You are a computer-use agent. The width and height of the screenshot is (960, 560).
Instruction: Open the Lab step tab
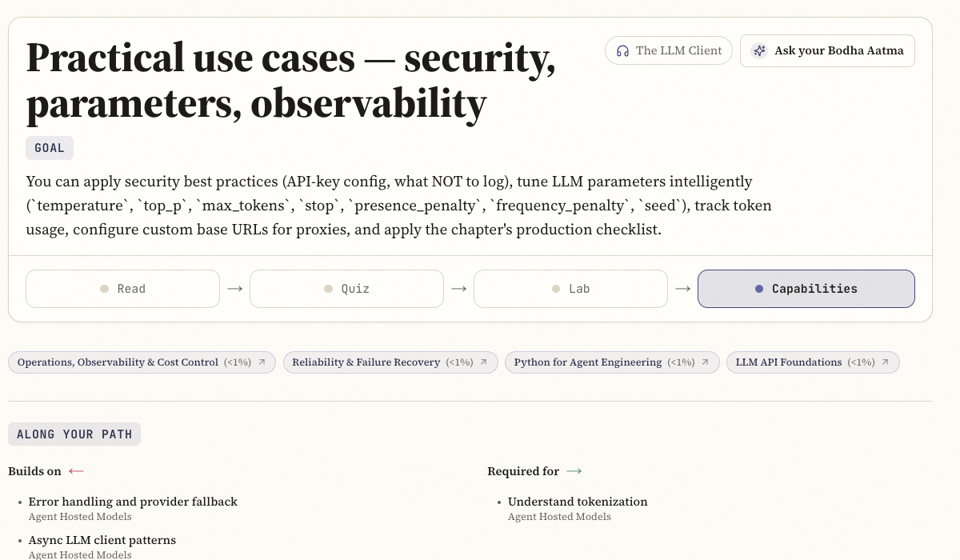click(570, 289)
